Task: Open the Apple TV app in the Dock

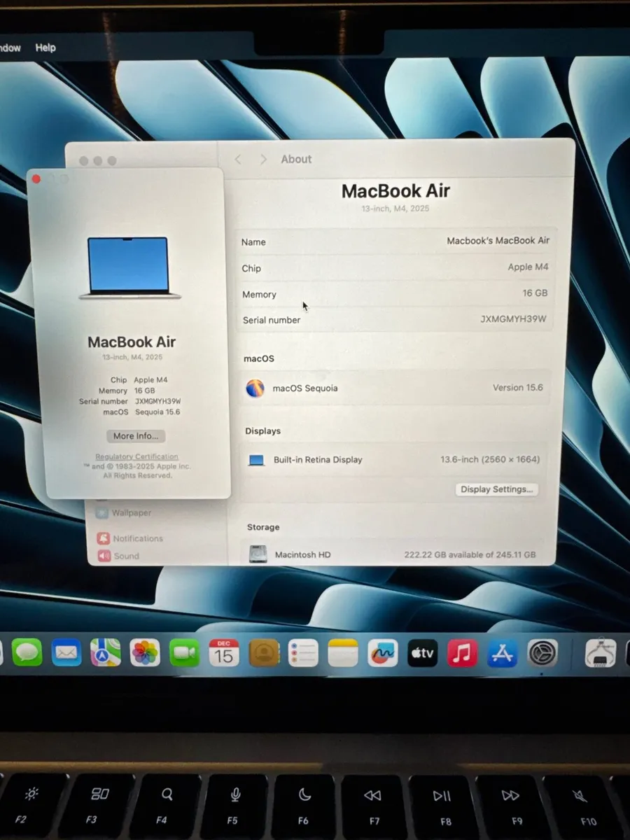Action: 422,652
